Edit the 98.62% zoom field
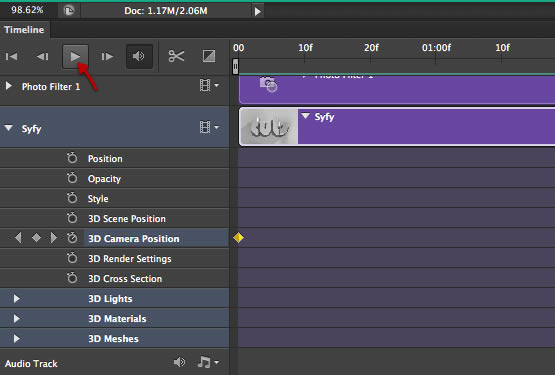 click(27, 10)
